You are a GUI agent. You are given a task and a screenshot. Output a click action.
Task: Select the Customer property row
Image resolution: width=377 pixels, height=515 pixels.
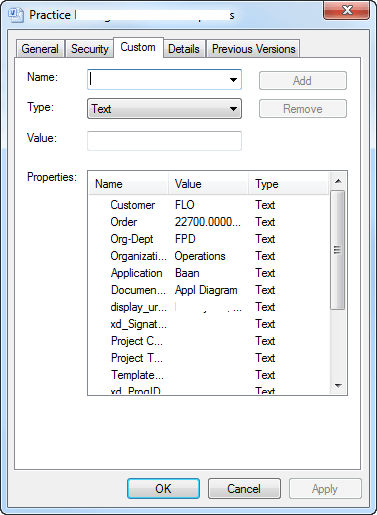click(209, 205)
